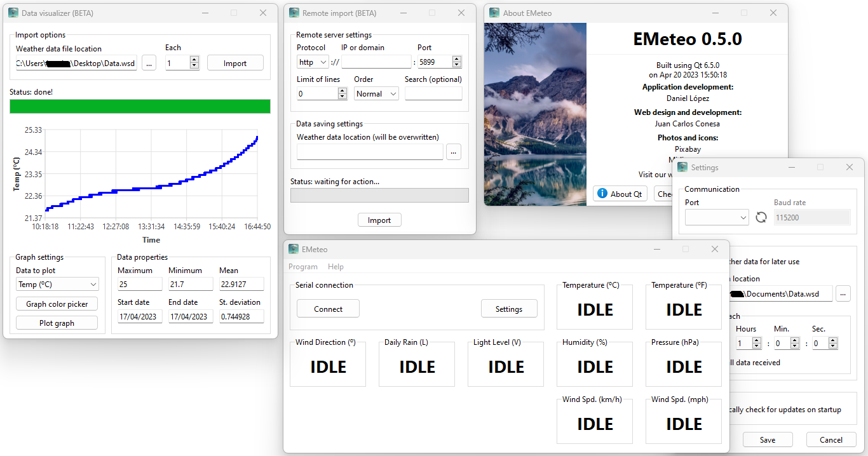Image resolution: width=868 pixels, height=456 pixels.
Task: Browse for the weather data location in Settings
Action: point(843,293)
